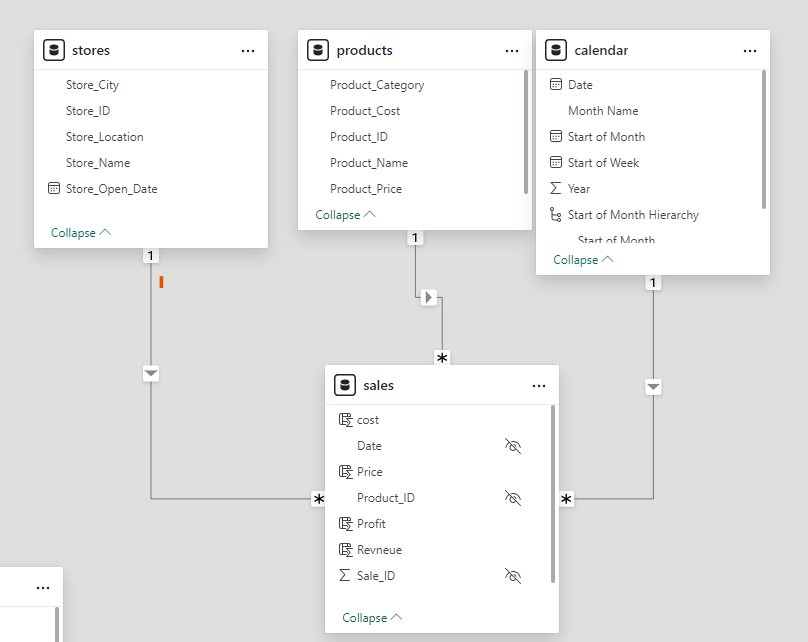The height and width of the screenshot is (642, 808).
Task: Click the products table vertical scrollbar
Action: (526, 130)
